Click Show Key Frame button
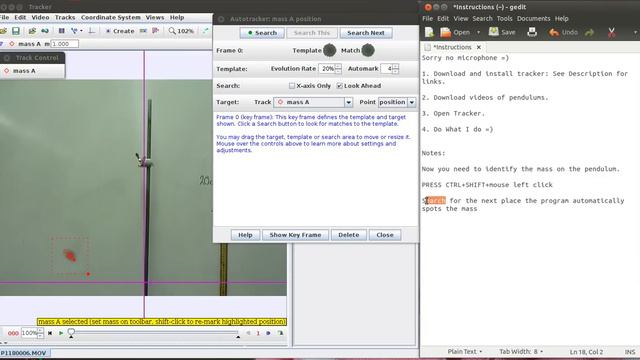This screenshot has height=360, width=640. 295,235
